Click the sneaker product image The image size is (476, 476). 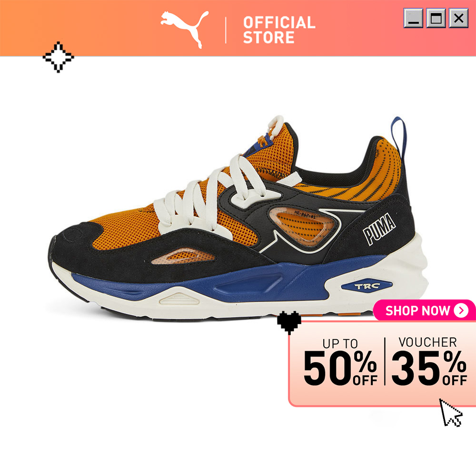tap(238, 218)
